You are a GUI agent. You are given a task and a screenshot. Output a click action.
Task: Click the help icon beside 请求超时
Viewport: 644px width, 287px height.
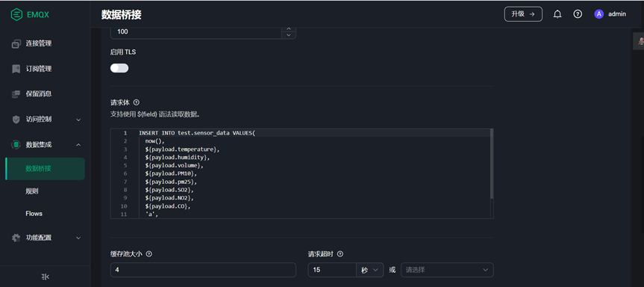[x=340, y=254]
